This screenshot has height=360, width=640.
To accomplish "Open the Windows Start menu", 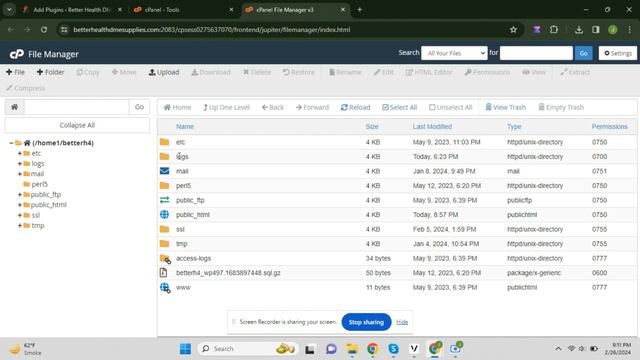I will (x=185, y=349).
